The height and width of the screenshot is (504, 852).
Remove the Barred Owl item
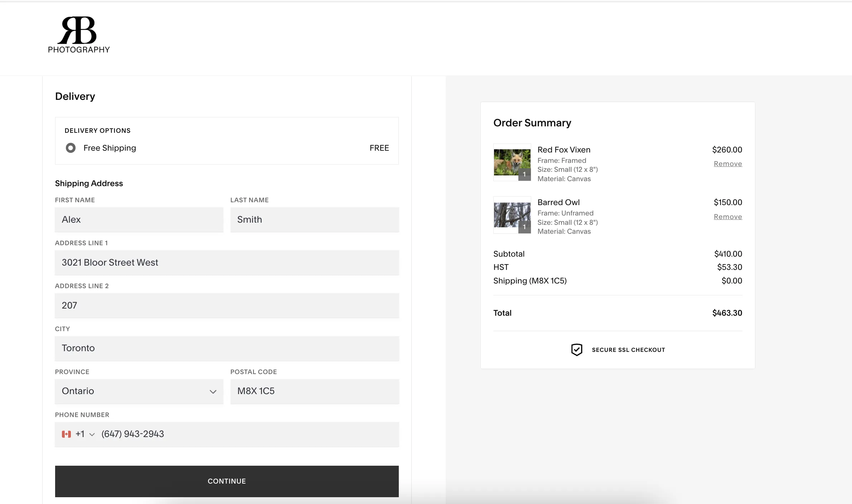coord(728,217)
